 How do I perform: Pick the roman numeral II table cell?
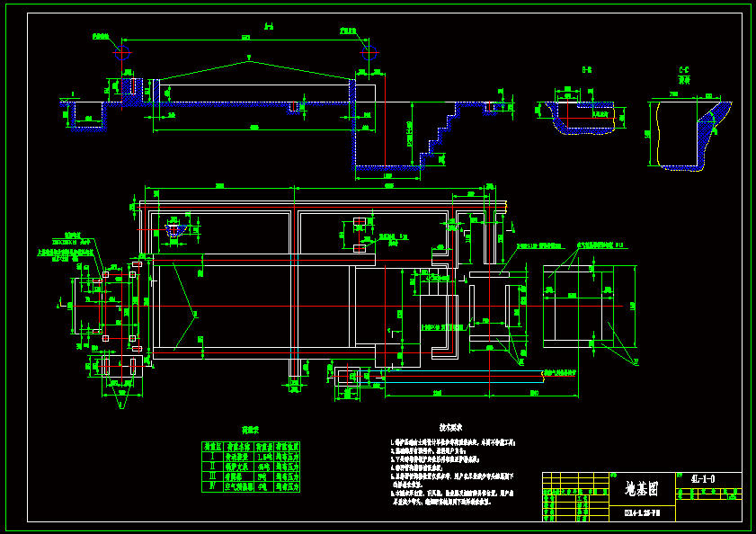pos(213,467)
